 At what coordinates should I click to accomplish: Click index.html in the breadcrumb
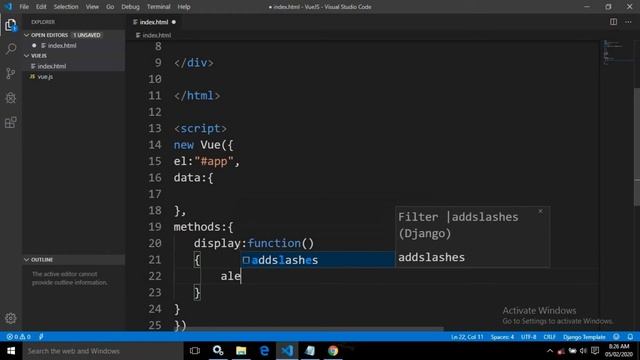point(157,36)
